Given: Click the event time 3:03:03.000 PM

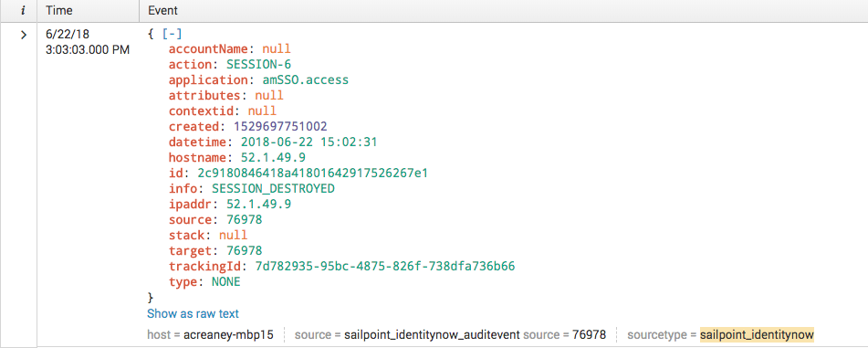Looking at the screenshot, I should tap(88, 50).
